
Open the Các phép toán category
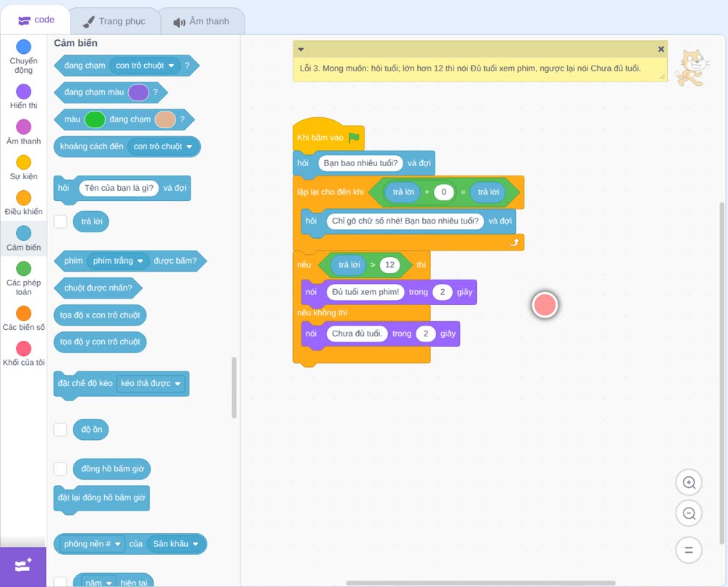click(x=24, y=279)
